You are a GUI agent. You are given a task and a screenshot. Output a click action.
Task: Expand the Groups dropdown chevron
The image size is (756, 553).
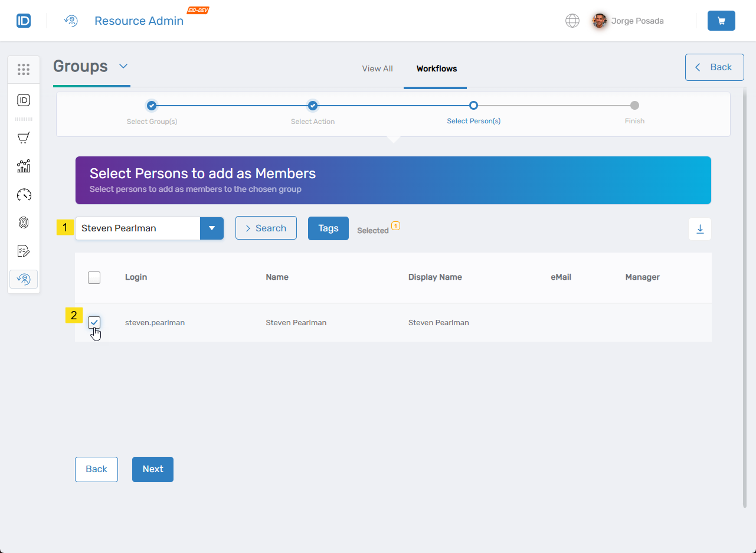click(x=123, y=67)
